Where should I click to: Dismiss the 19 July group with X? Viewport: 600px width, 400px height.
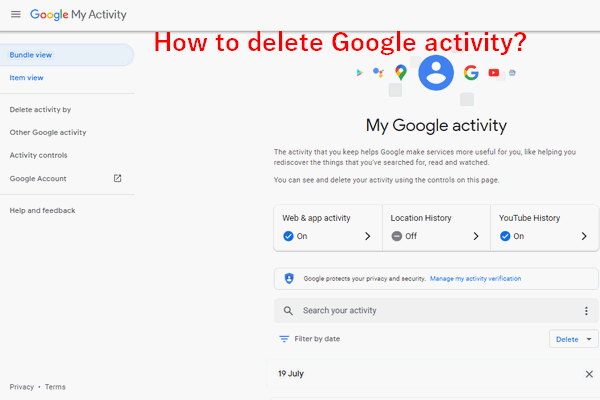589,374
